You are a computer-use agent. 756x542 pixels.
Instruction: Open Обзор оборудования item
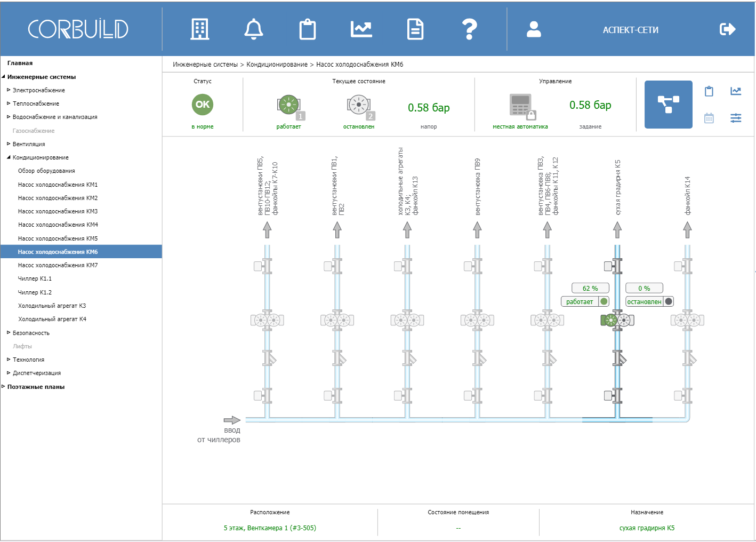coord(46,171)
